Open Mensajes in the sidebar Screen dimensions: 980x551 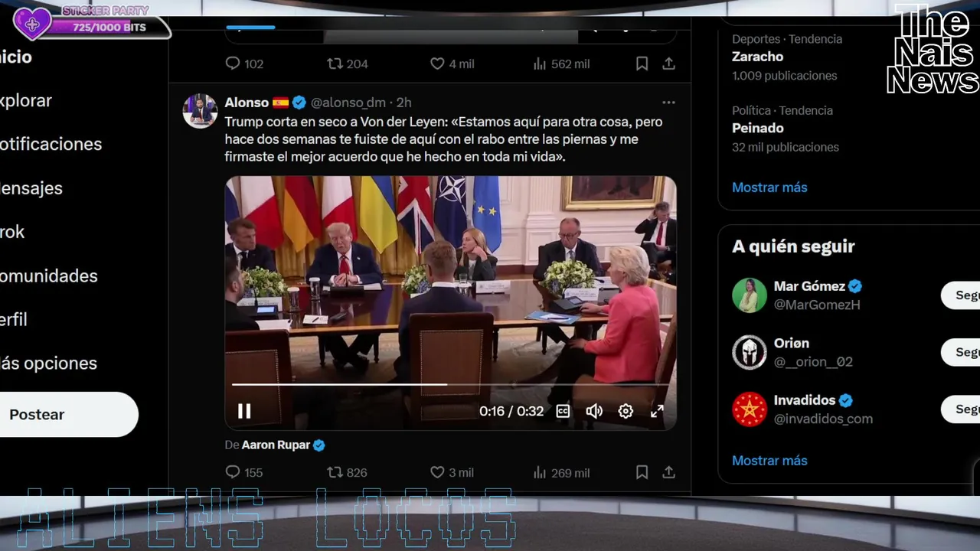31,188
